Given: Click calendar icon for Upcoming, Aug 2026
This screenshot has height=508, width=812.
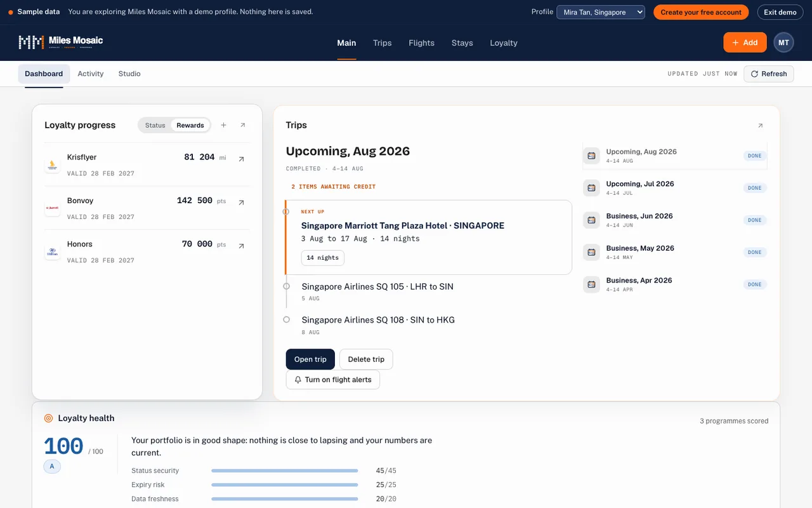Looking at the screenshot, I should tap(591, 156).
